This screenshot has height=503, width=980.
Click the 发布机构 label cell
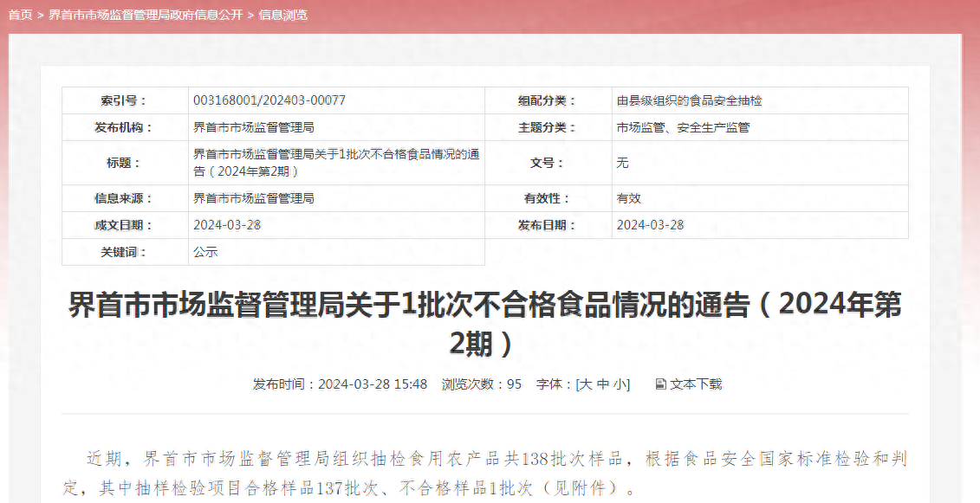pos(125,127)
